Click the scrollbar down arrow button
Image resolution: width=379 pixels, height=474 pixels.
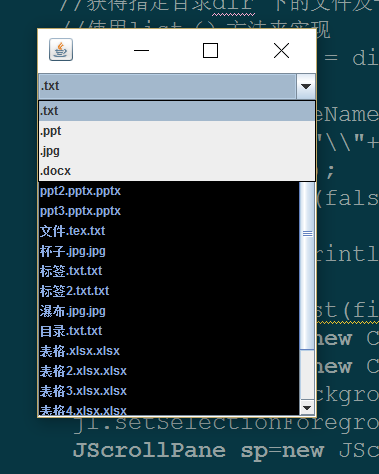point(307,408)
